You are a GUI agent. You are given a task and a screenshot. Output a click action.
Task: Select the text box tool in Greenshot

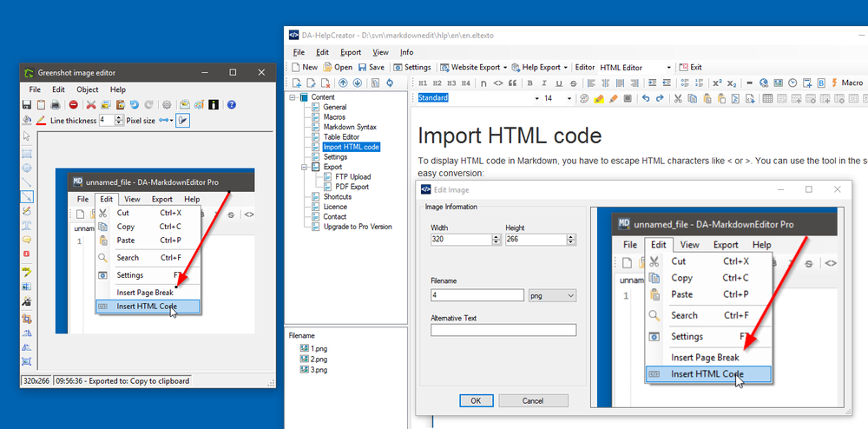click(27, 225)
